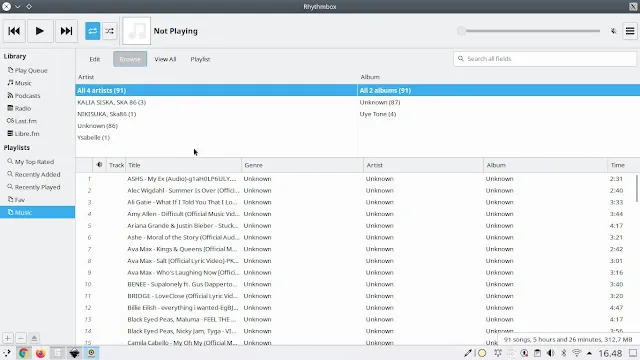Click the taskbar clock showing 16.48
640x360 pixels.
coord(610,353)
